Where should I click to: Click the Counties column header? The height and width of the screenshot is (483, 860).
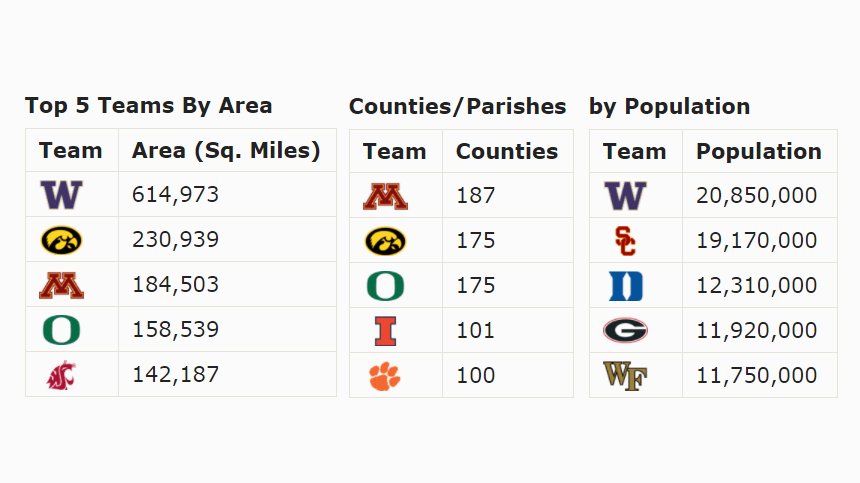click(507, 151)
